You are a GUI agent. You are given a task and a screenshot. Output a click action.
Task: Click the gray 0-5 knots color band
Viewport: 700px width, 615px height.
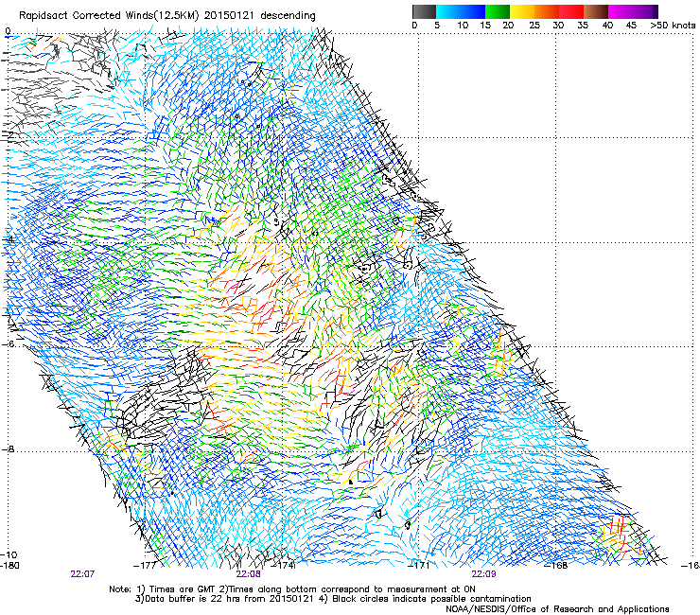(x=424, y=11)
